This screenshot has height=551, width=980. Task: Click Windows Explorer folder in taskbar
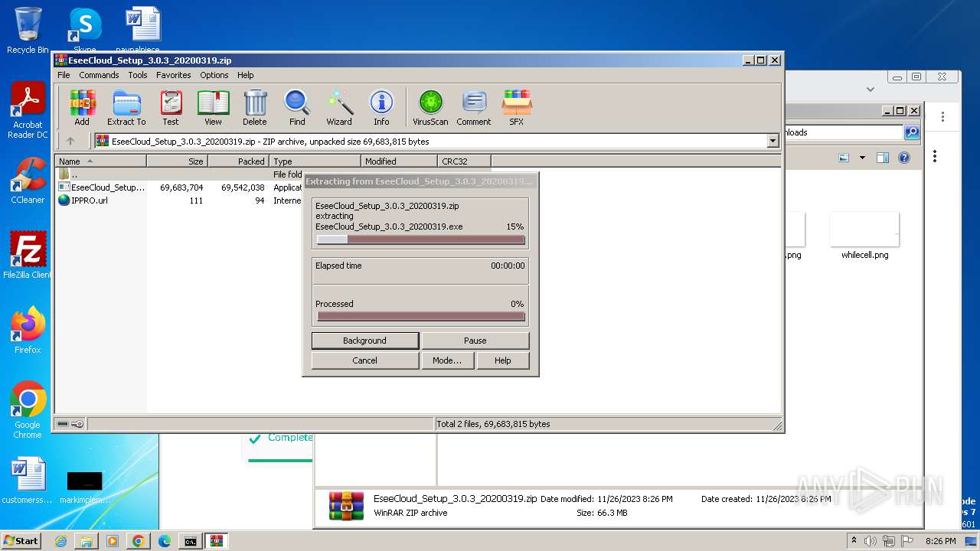tap(87, 541)
